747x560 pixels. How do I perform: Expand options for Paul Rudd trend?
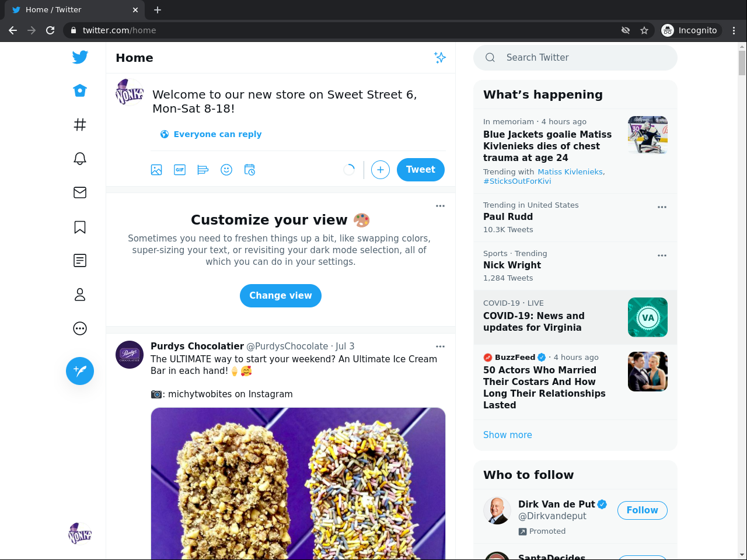[x=662, y=207]
